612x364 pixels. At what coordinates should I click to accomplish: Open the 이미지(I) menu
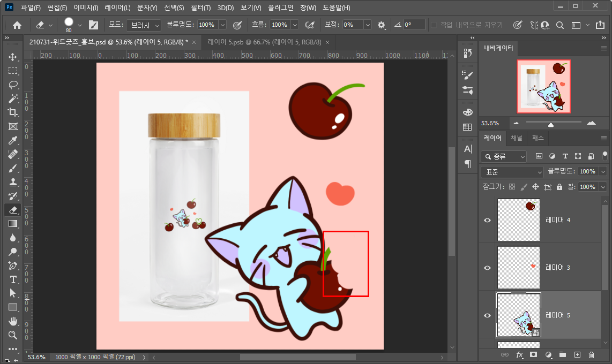[86, 8]
